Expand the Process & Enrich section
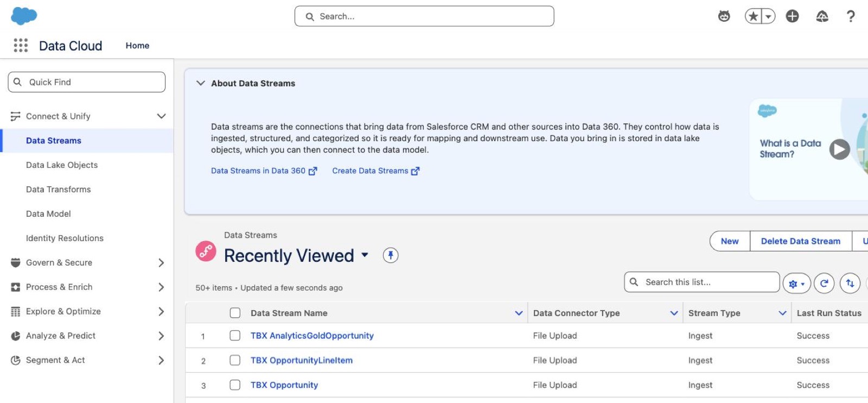This screenshot has width=868, height=403. pyautogui.click(x=161, y=287)
